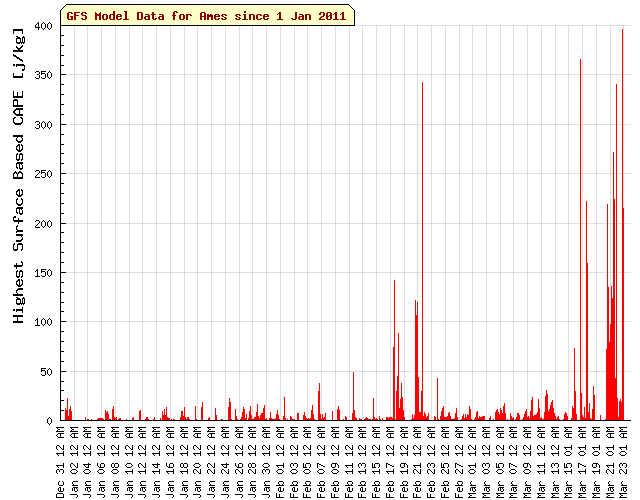Select the 'Feb 17 12 AM' date label
640x500 pixels.
(390, 462)
